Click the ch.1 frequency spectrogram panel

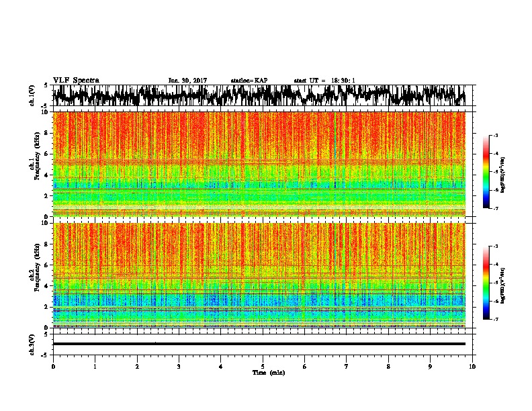259,164
